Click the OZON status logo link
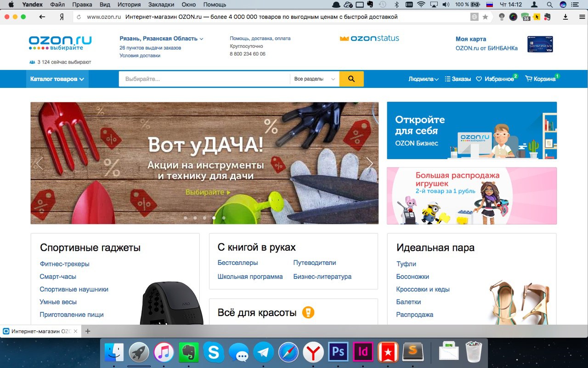 tap(369, 39)
